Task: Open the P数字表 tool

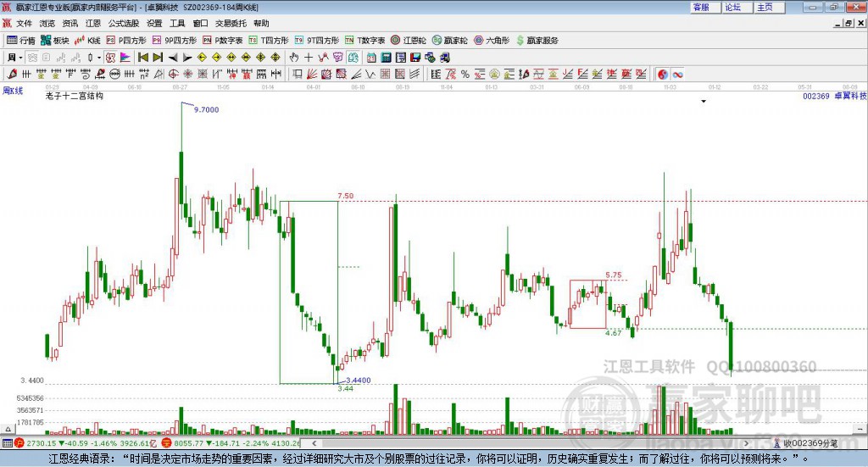Action: pyautogui.click(x=223, y=41)
